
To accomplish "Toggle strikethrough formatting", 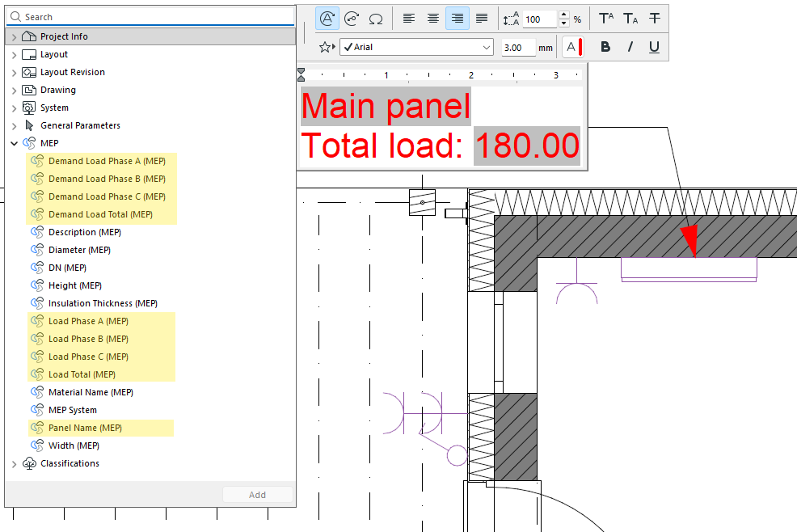I will [655, 19].
